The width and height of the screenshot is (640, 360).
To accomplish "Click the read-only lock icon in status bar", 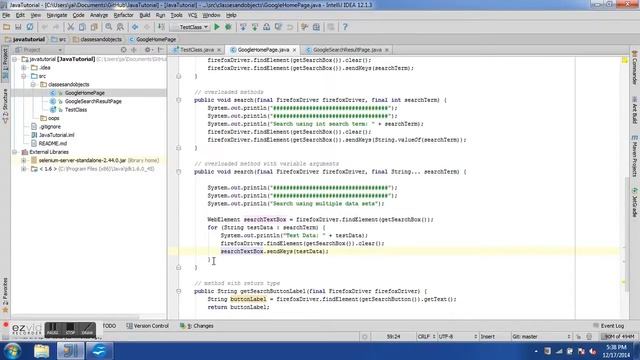I will tap(578, 337).
